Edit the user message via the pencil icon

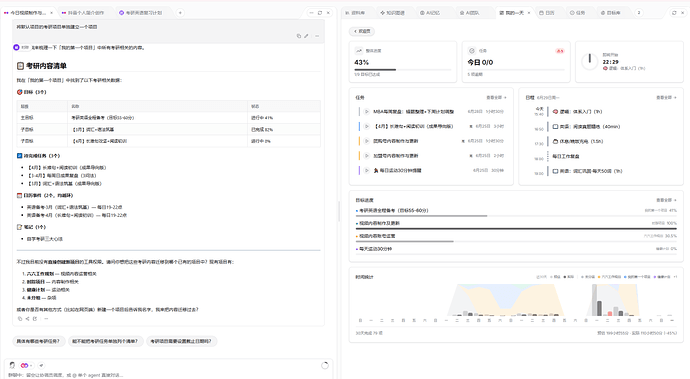pos(306,36)
